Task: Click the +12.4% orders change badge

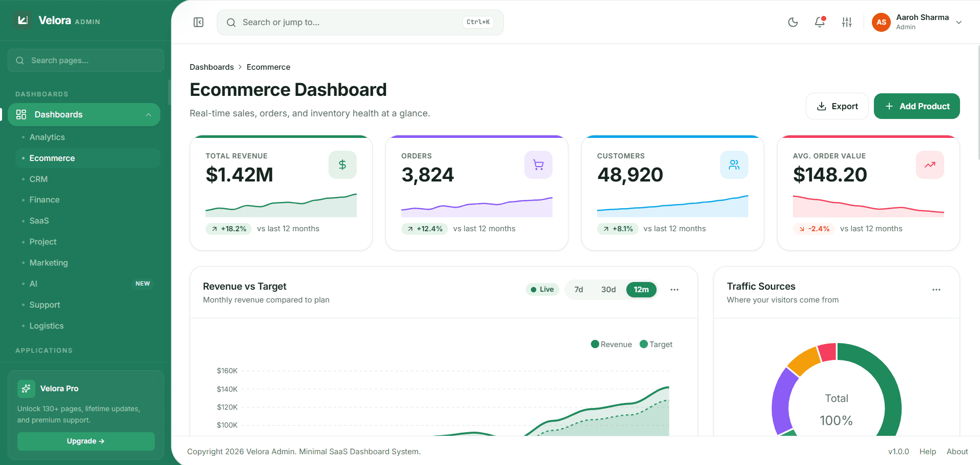Action: coord(424,229)
